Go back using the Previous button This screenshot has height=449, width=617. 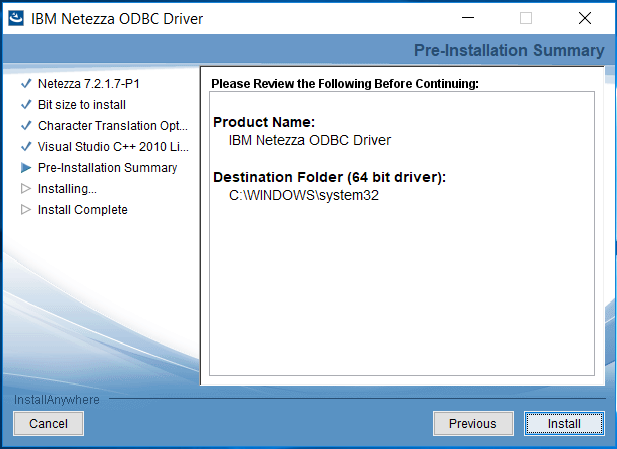point(472,424)
